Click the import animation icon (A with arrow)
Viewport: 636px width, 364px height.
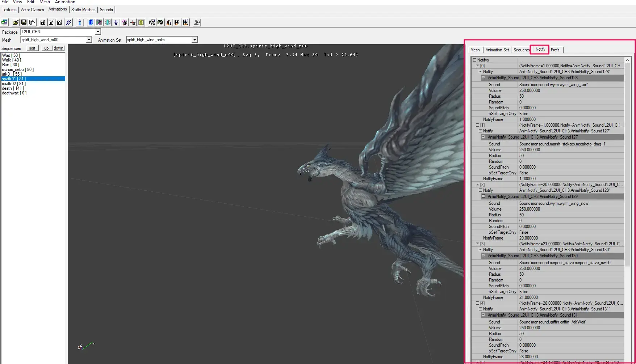click(51, 22)
